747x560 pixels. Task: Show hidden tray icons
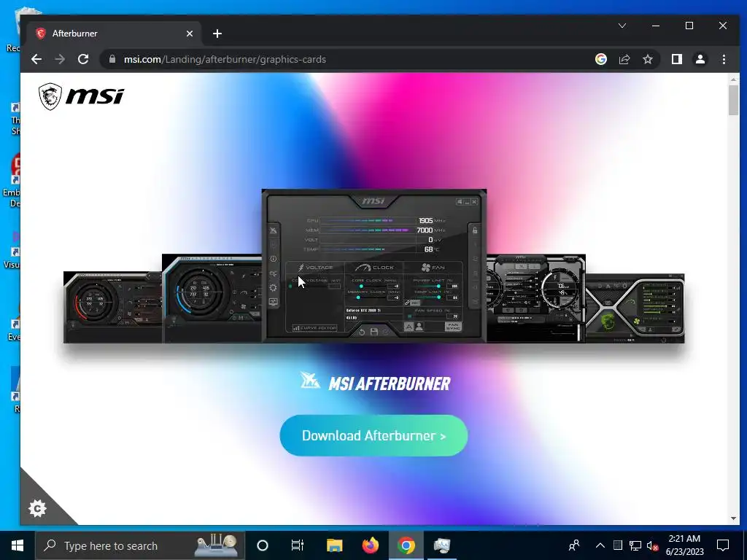[x=600, y=545]
